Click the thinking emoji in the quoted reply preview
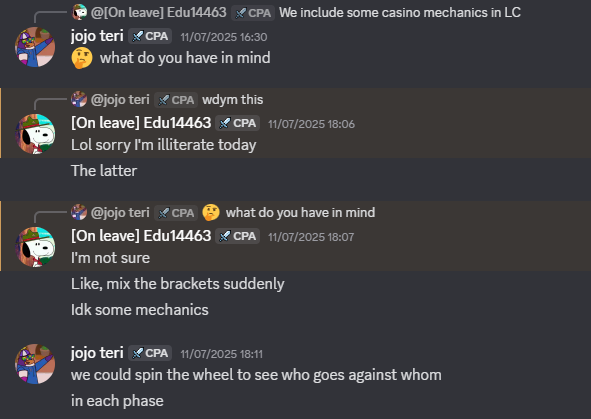The height and width of the screenshot is (419, 591). click(211, 213)
